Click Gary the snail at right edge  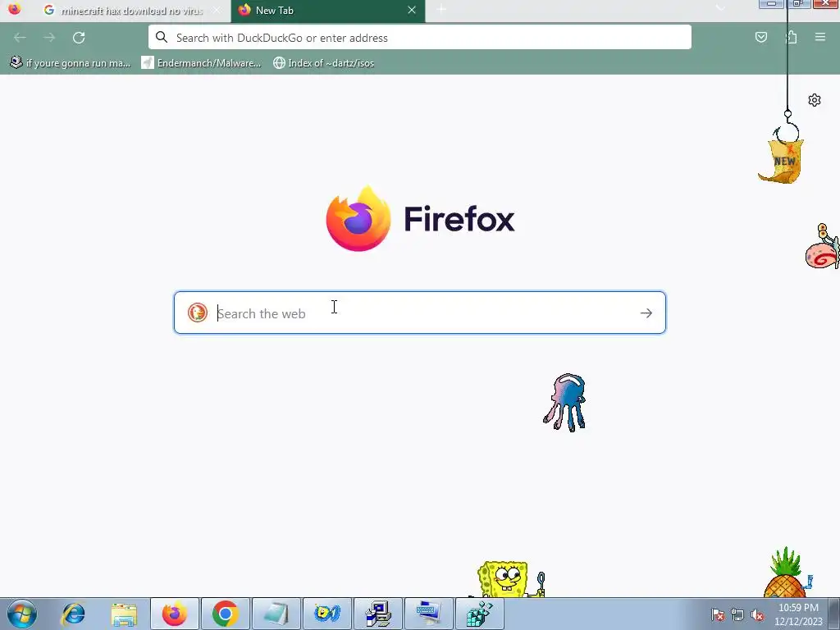[x=823, y=247]
